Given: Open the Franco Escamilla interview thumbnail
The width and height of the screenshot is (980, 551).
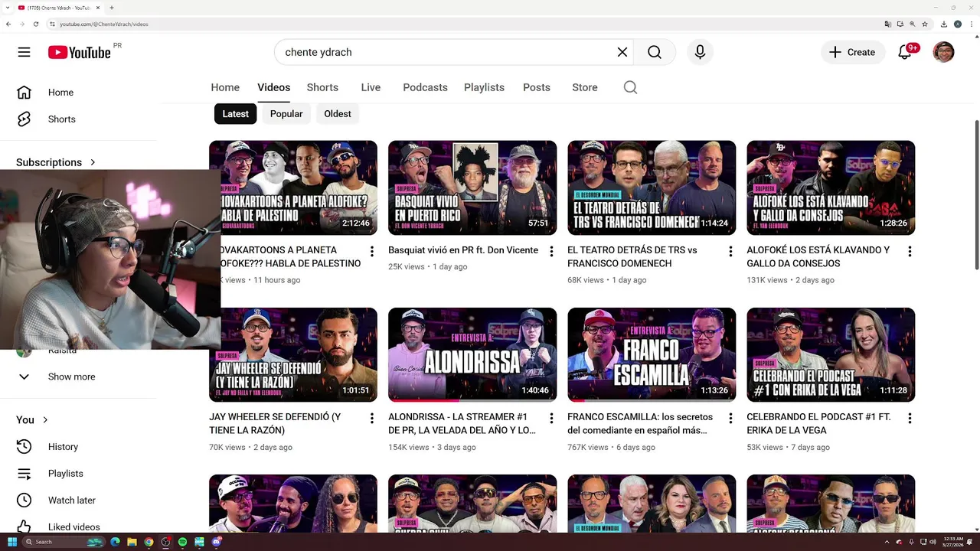Looking at the screenshot, I should 652,355.
